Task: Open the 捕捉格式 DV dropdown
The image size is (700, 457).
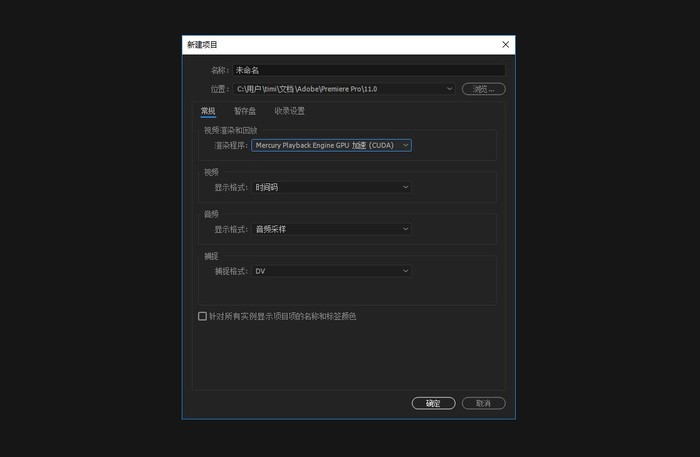Action: (x=331, y=271)
